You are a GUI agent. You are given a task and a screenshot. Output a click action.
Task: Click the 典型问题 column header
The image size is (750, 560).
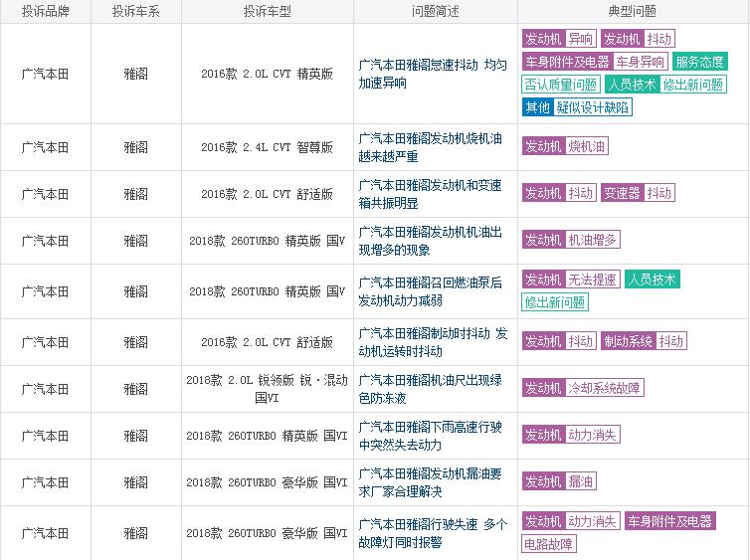[x=633, y=11]
